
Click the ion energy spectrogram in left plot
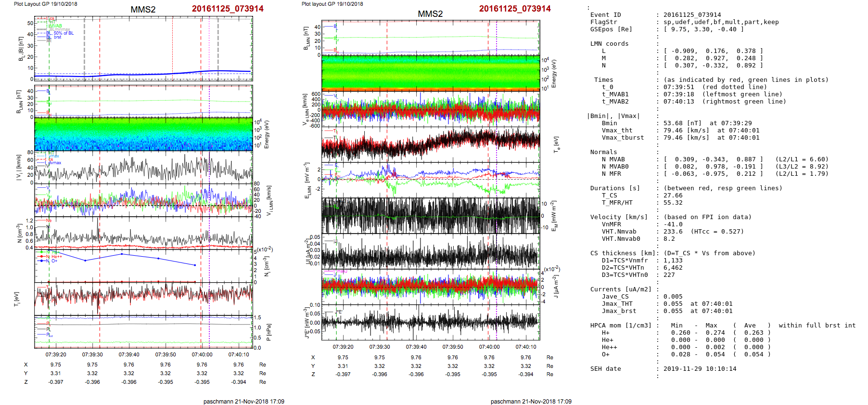[x=143, y=134]
